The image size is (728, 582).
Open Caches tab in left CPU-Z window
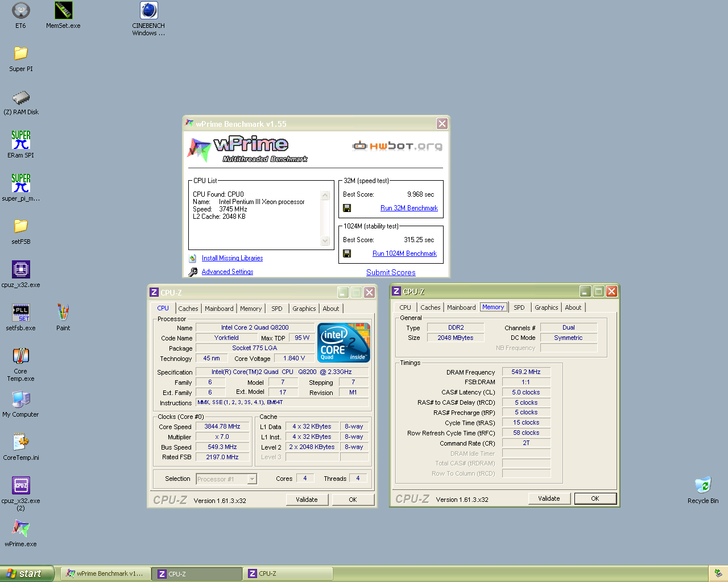coord(188,309)
